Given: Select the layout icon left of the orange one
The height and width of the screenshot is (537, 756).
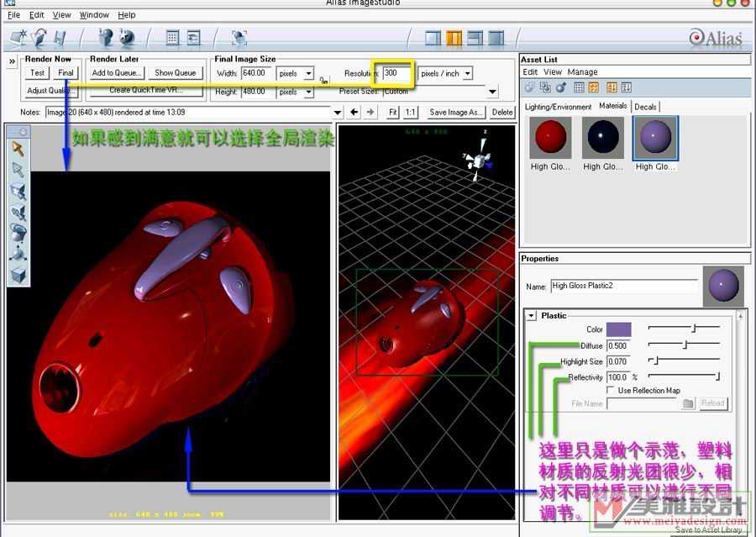Looking at the screenshot, I should tap(433, 38).
